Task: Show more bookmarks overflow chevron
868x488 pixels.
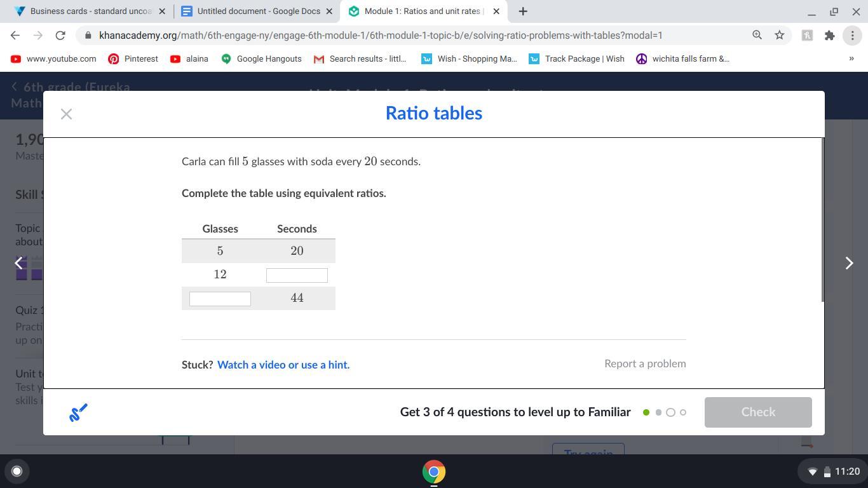Action: (x=851, y=58)
